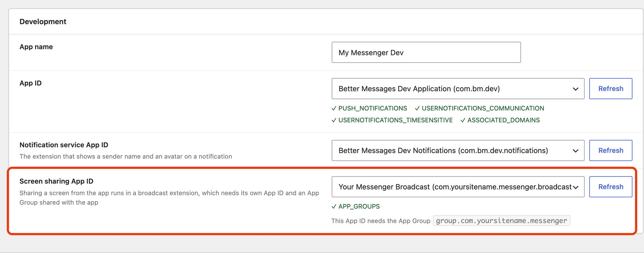This screenshot has width=644, height=253.
Task: Click the APP_GROUPS capability text
Action: tap(359, 207)
